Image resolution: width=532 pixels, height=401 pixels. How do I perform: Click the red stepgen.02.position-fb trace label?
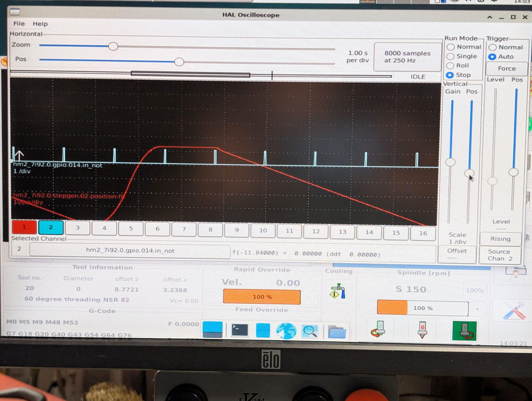(x=69, y=196)
